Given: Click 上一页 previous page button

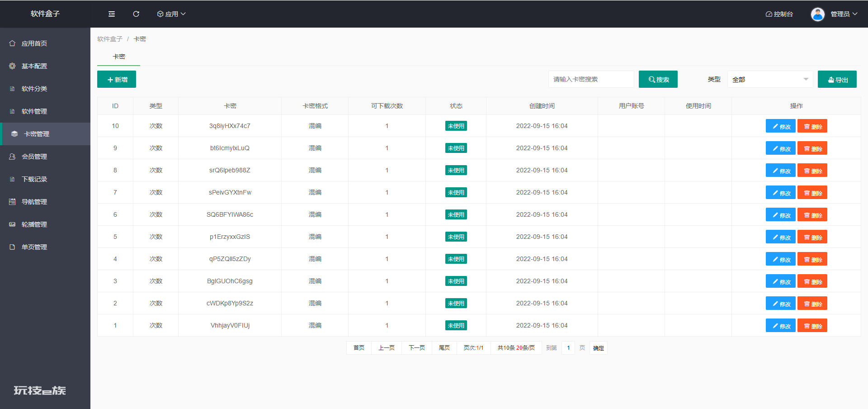Looking at the screenshot, I should pyautogui.click(x=387, y=348).
